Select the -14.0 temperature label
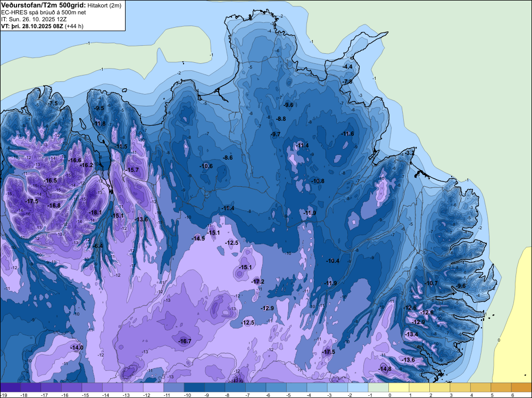 [77, 348]
